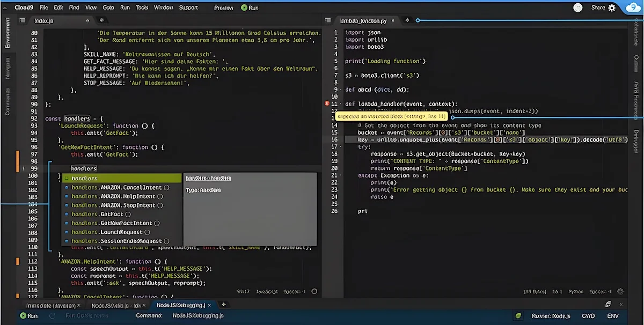Click the Run Config Name input field
This screenshot has width=644, height=325.
87,316
